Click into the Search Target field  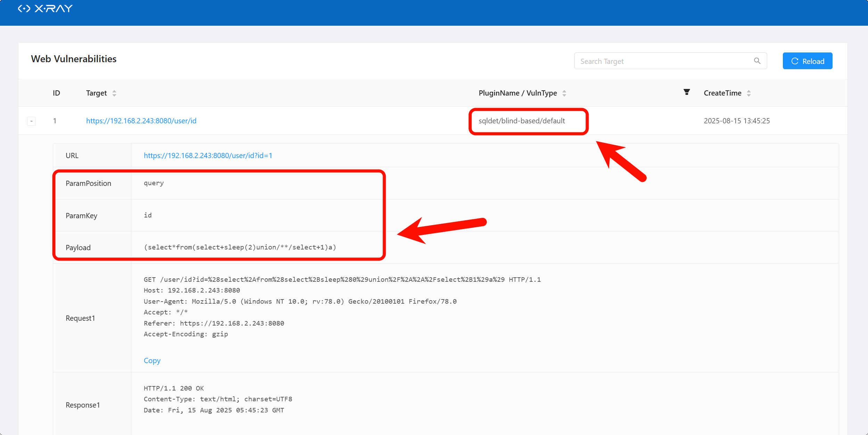(x=660, y=61)
